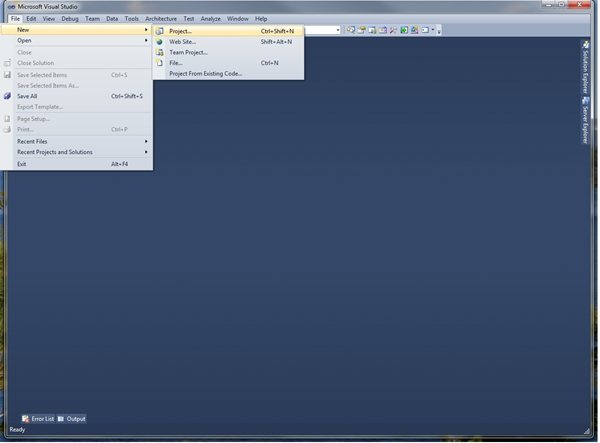Open the Architecture menu
Image resolution: width=600 pixels, height=443 pixels.
point(161,19)
